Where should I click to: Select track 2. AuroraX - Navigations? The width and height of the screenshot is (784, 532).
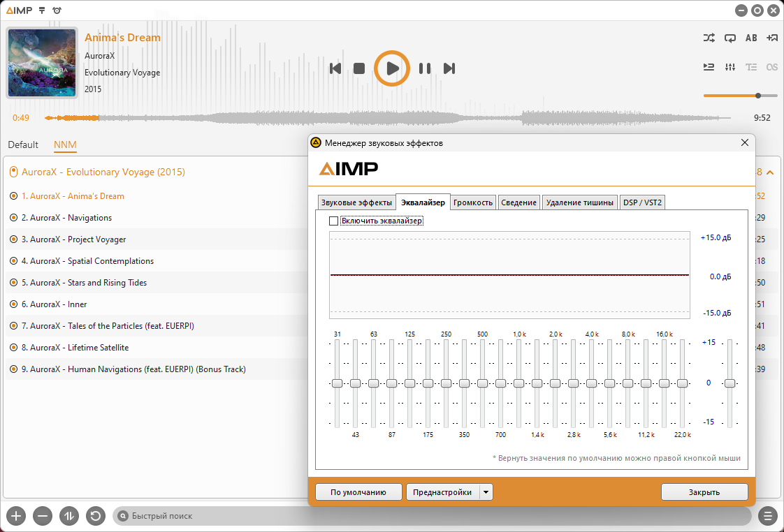(x=155, y=218)
